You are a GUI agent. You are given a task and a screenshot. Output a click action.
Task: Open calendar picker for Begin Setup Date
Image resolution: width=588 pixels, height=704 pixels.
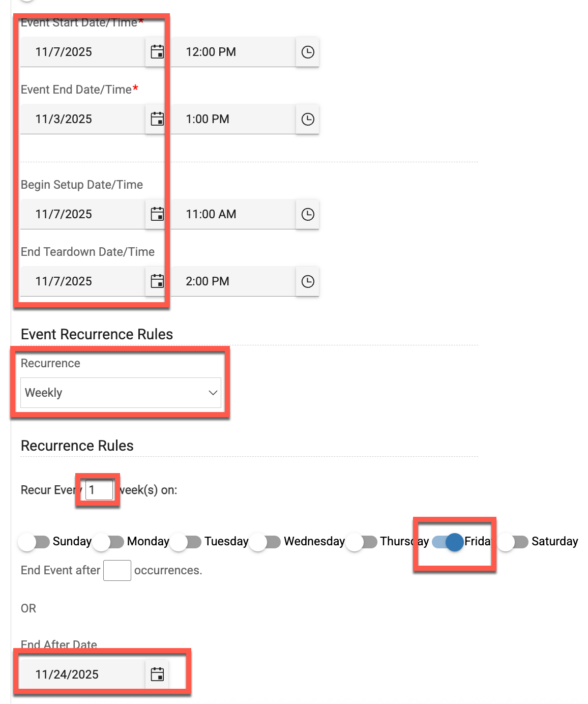157,214
